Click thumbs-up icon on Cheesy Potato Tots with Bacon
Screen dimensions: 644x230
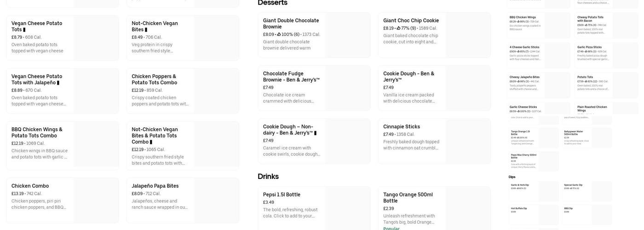coord(586,25)
